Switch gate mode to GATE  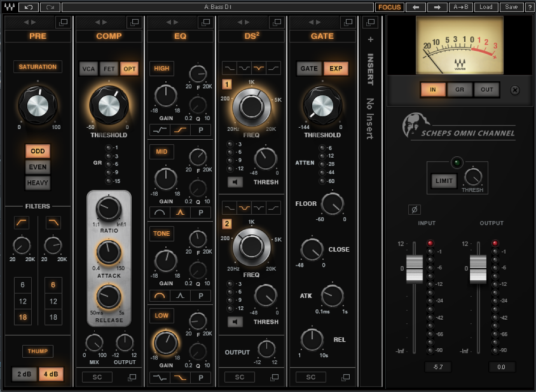[x=309, y=69]
